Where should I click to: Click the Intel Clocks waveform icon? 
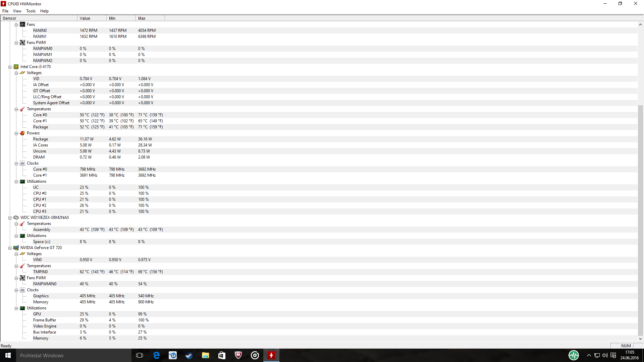[22, 163]
